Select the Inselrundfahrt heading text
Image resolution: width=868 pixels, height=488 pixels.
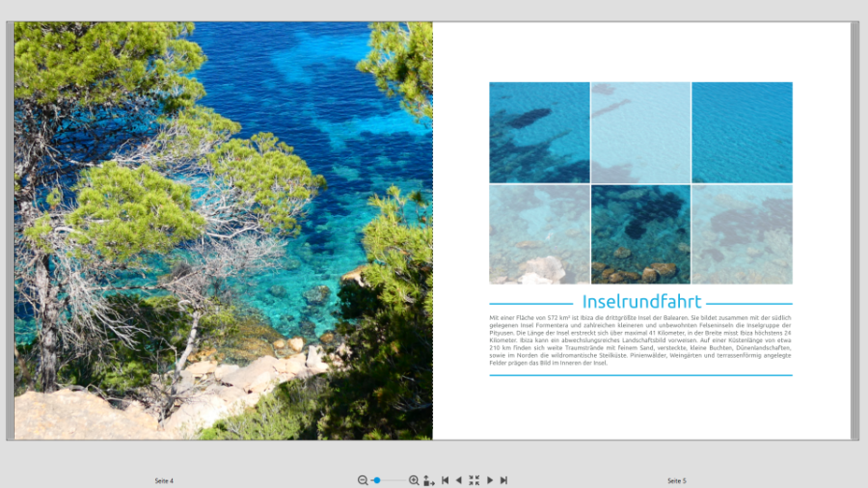pos(641,302)
